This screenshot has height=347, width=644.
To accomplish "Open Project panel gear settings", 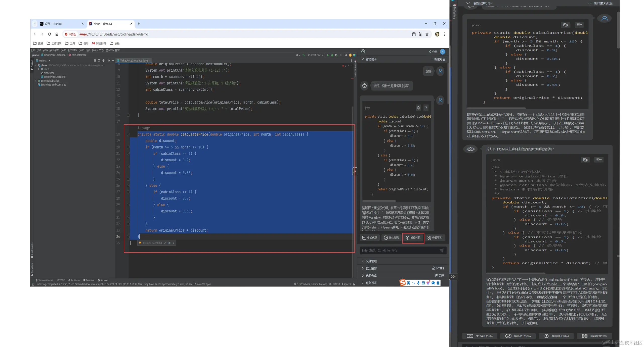I will pyautogui.click(x=109, y=61).
